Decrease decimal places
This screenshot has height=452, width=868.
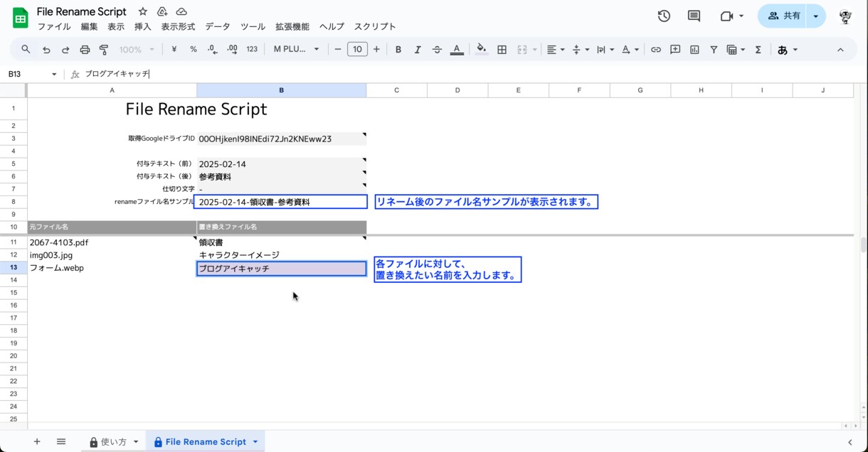coord(212,49)
